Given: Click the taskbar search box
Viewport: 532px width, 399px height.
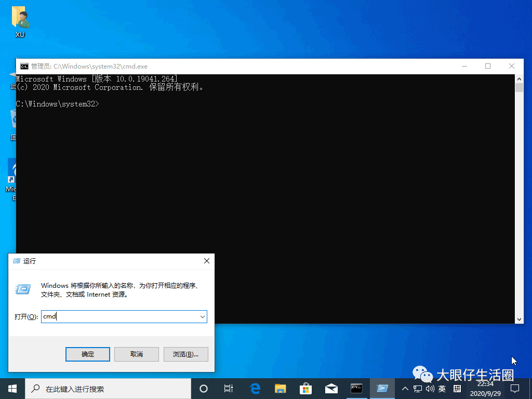Looking at the screenshot, I should click(x=108, y=389).
